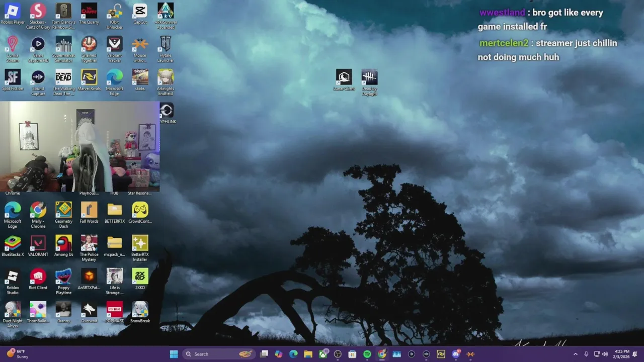Screen dimensions: 644x362
Task: Select The Police Mystery desktop icon
Action: pyautogui.click(x=89, y=248)
